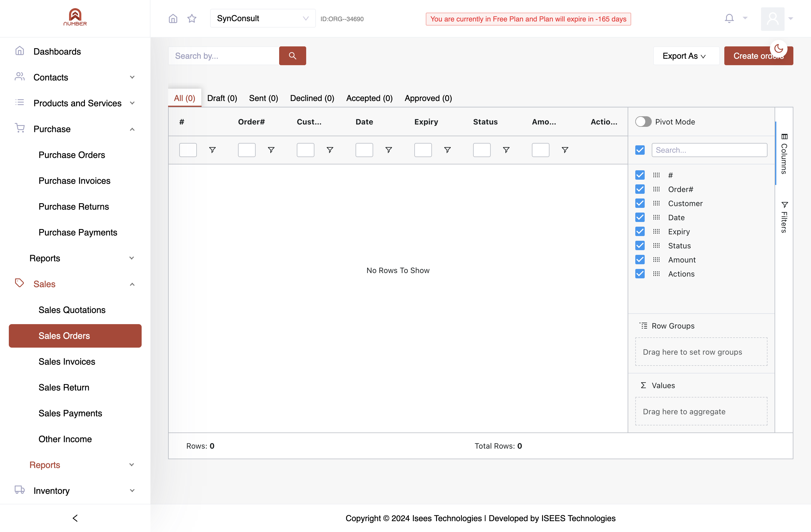Viewport: 811px width, 532px height.
Task: Toggle Pivot Mode switch
Action: pyautogui.click(x=643, y=122)
